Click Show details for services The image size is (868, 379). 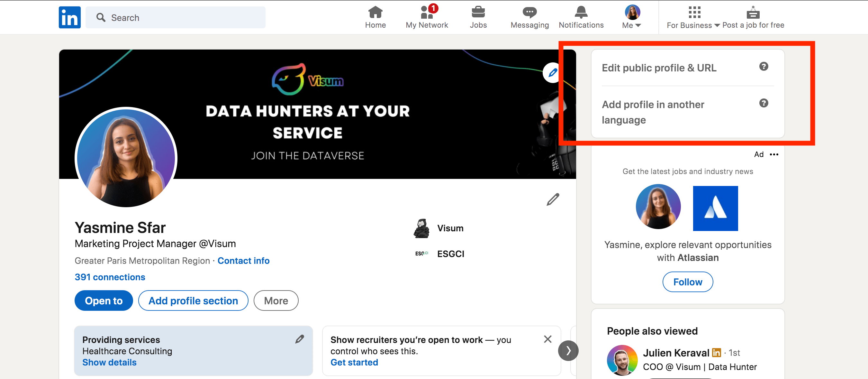(x=109, y=363)
